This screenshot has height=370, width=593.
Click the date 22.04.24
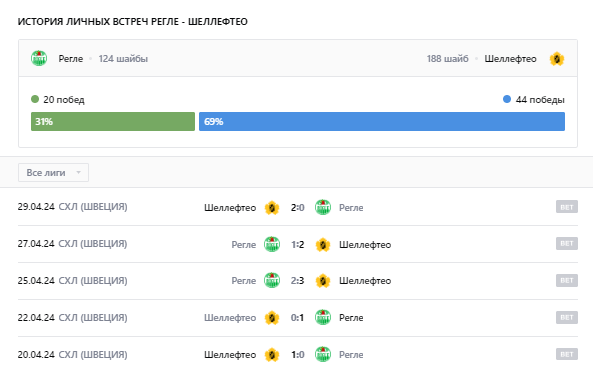[x=36, y=317]
